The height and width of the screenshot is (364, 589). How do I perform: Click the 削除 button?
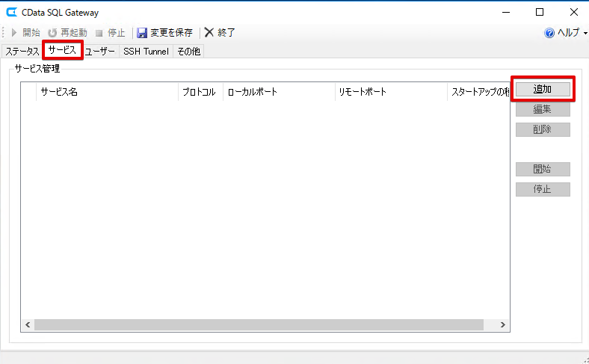(x=543, y=129)
